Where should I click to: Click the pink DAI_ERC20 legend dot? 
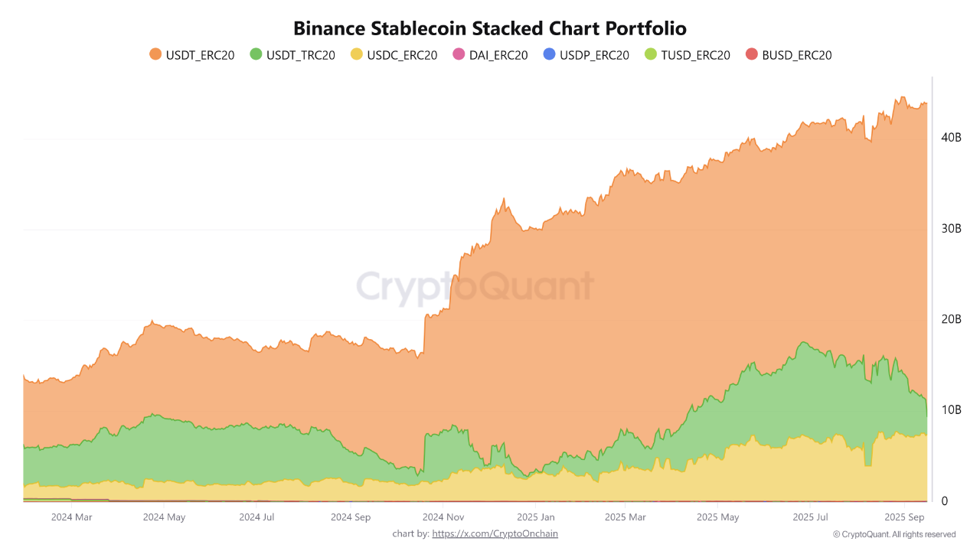click(459, 54)
